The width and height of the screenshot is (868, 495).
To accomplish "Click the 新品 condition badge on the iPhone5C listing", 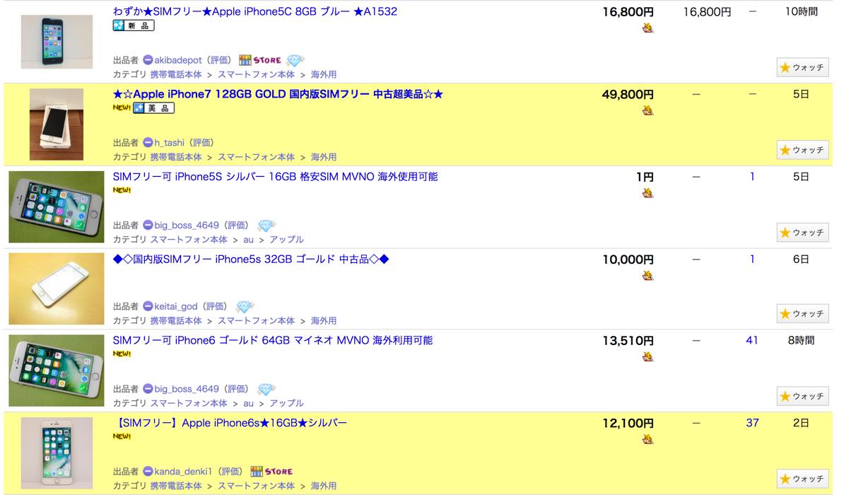I will [134, 25].
